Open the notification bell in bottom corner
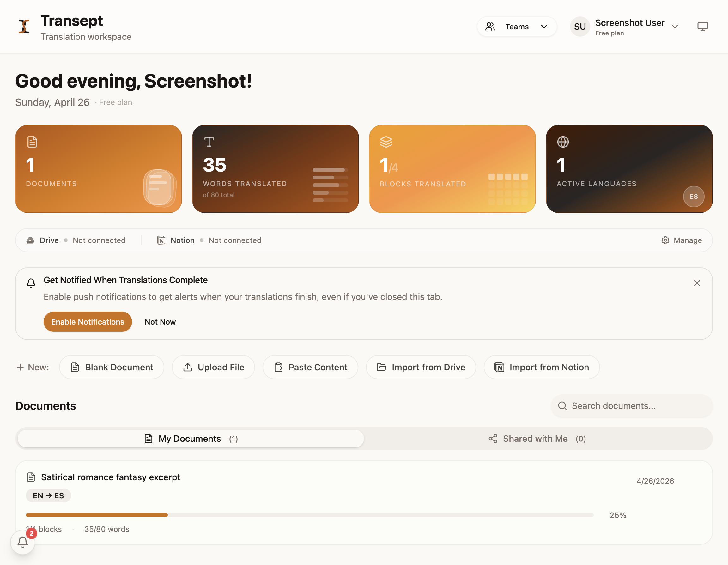The image size is (728, 565). [x=22, y=542]
